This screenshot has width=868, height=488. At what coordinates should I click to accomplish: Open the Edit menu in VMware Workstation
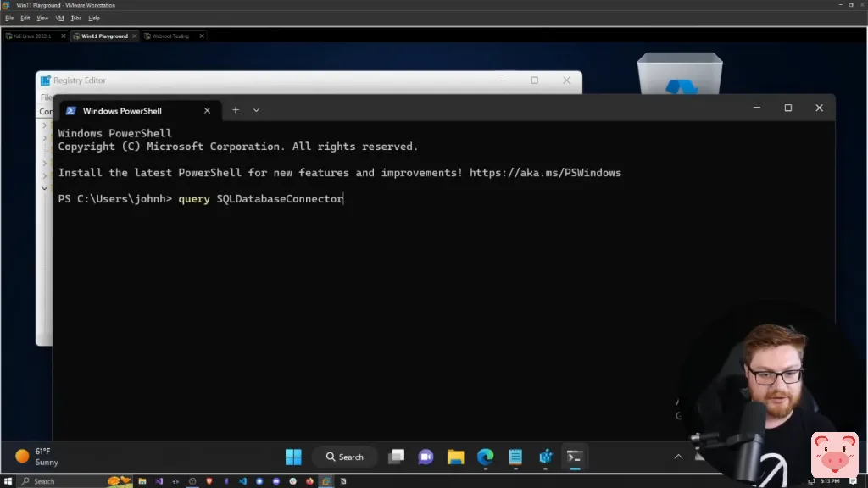pos(25,19)
